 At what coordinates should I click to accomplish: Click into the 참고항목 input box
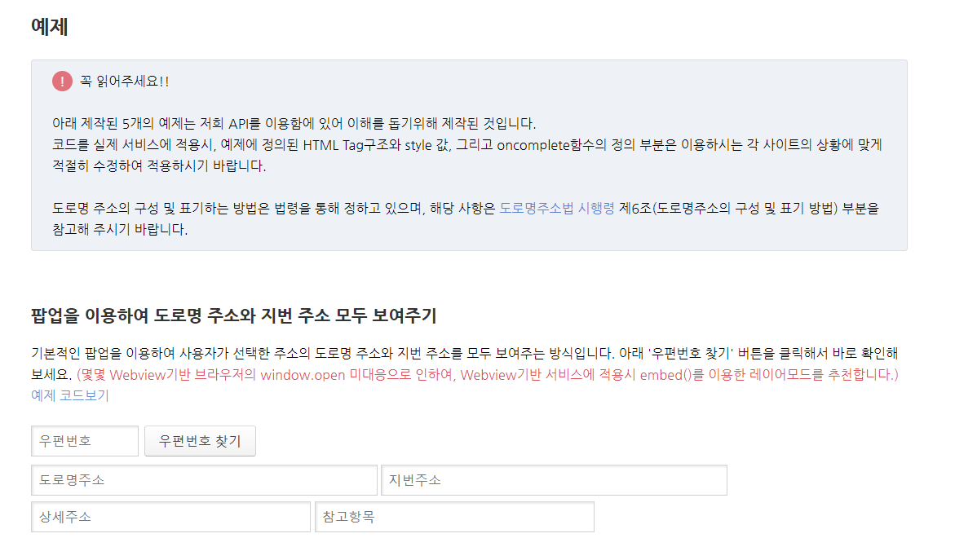pos(454,517)
